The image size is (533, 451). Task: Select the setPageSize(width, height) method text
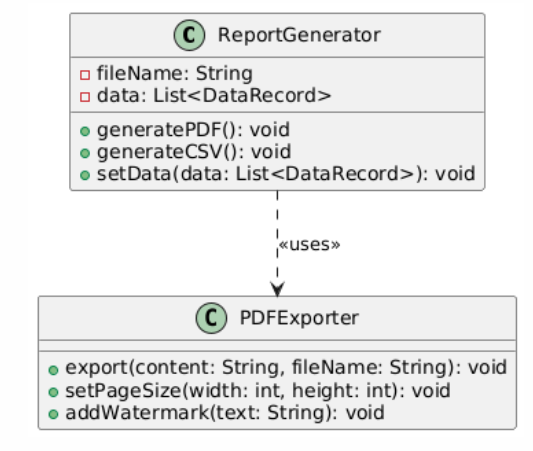(258, 391)
